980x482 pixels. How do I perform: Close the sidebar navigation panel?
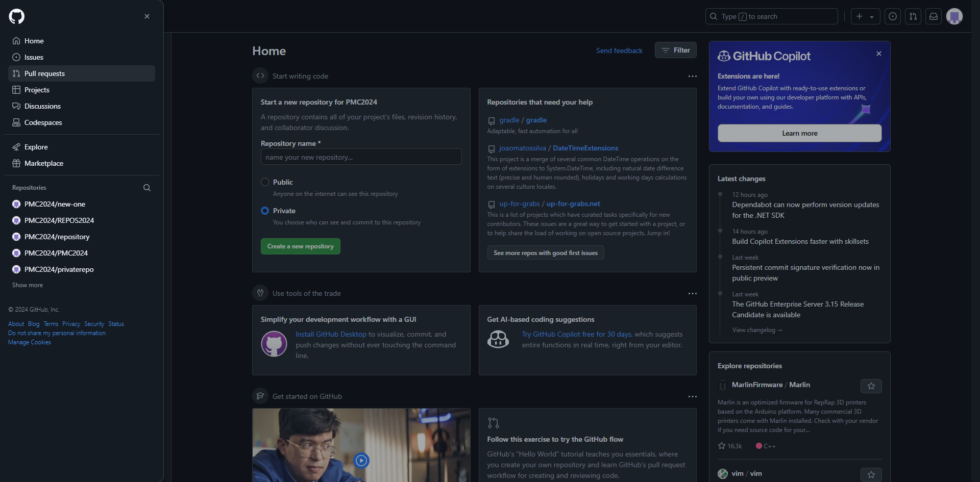click(x=147, y=16)
